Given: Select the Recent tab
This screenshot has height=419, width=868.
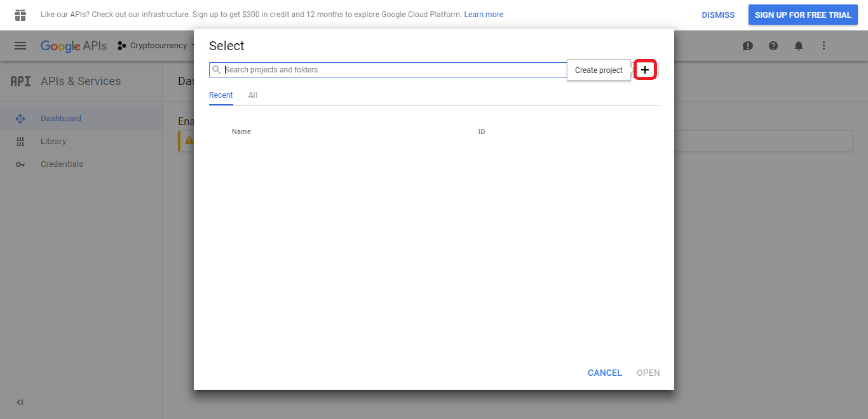Looking at the screenshot, I should pos(221,95).
